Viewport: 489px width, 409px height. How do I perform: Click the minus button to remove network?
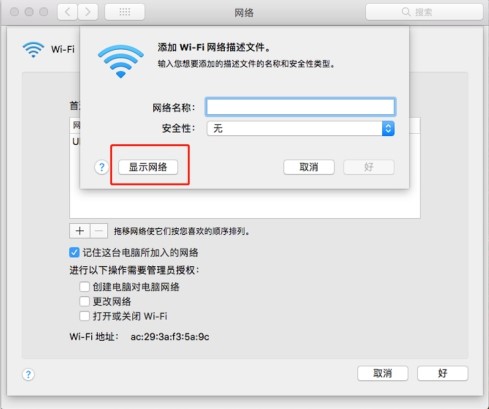pyautogui.click(x=99, y=231)
